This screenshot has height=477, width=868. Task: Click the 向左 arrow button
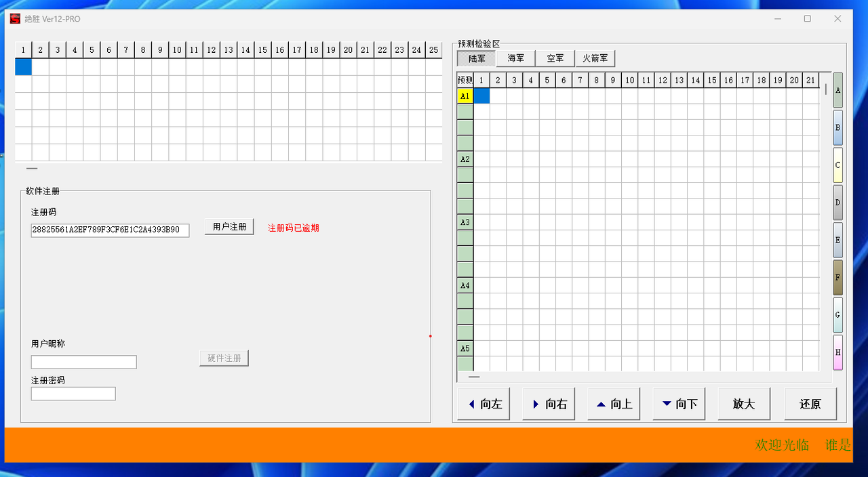(x=484, y=404)
